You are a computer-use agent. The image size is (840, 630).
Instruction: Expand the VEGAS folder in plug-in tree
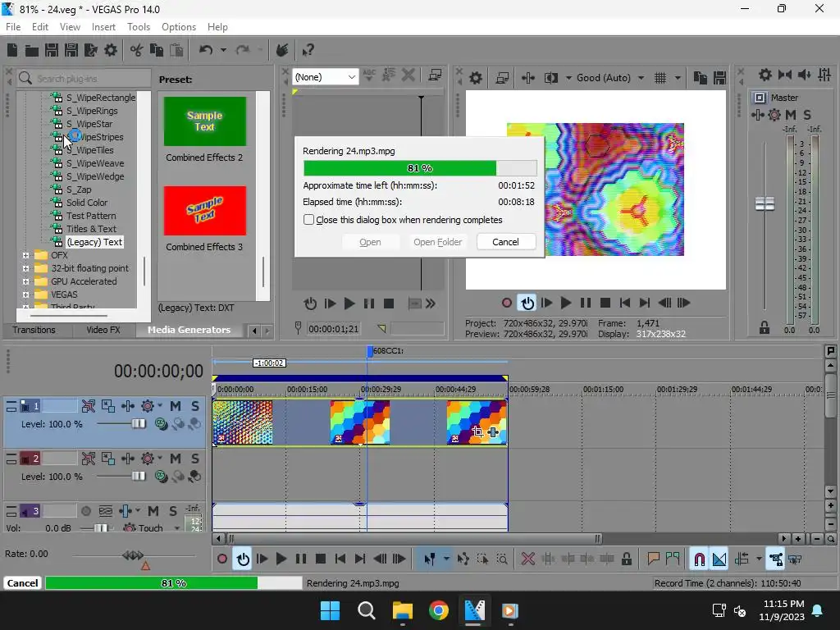tap(25, 294)
